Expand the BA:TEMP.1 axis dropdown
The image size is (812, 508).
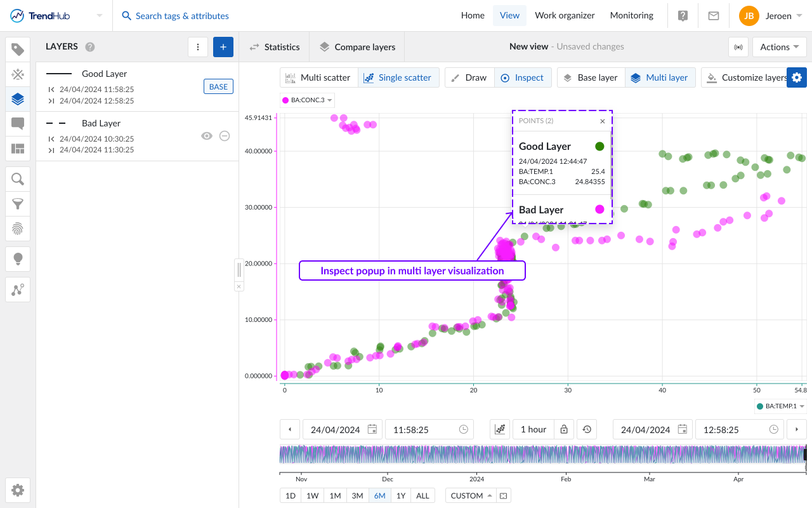780,406
